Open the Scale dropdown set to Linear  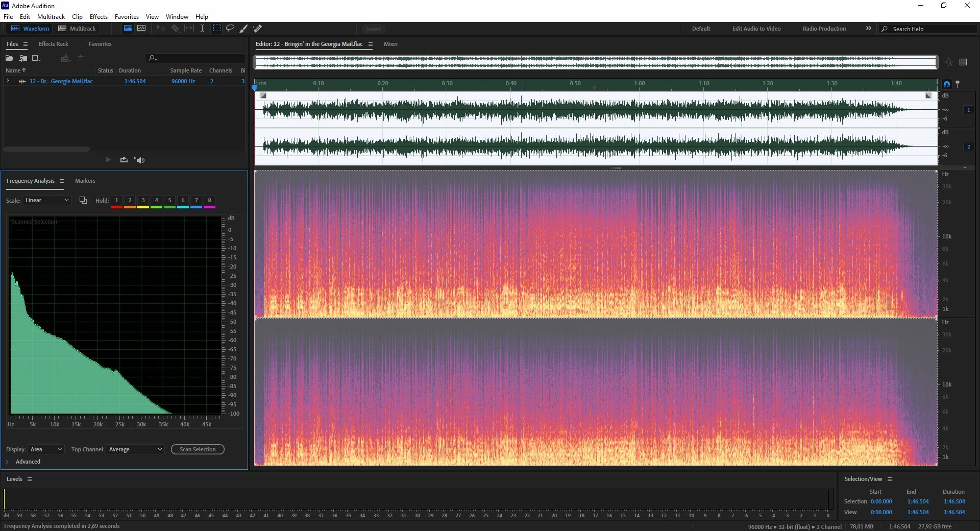(x=46, y=200)
